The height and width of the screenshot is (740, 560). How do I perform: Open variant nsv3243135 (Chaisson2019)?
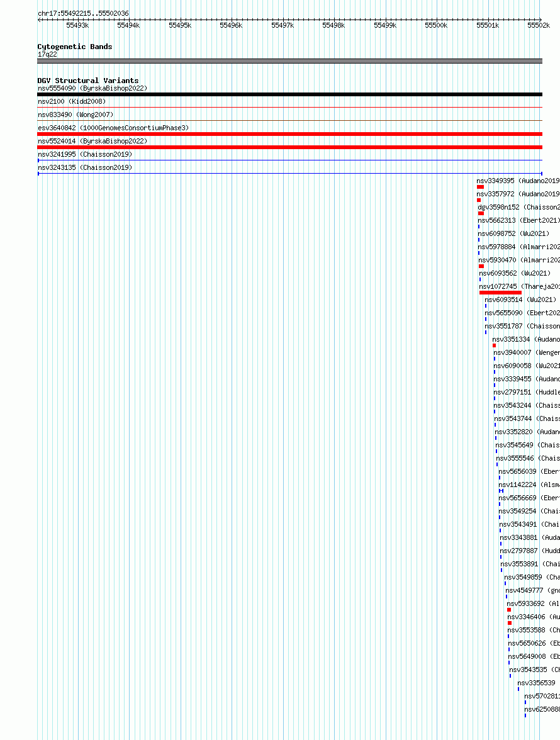coord(85,167)
